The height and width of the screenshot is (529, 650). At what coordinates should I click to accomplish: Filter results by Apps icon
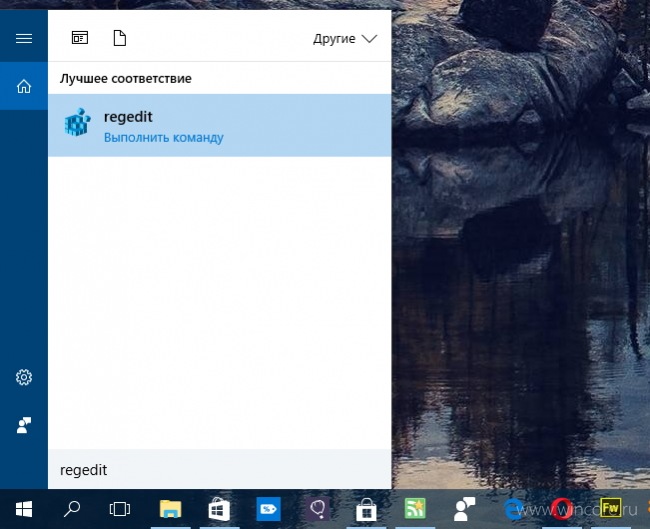[80, 38]
